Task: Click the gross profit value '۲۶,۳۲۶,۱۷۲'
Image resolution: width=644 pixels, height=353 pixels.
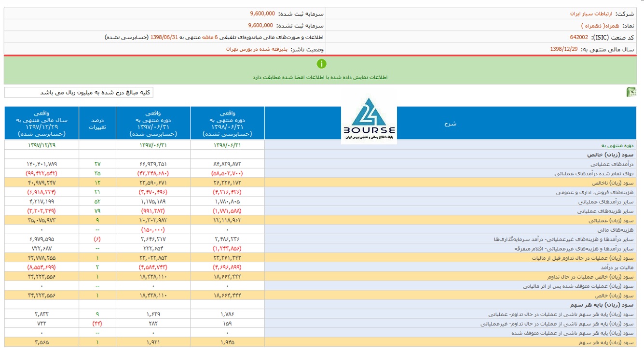Action: click(x=227, y=183)
